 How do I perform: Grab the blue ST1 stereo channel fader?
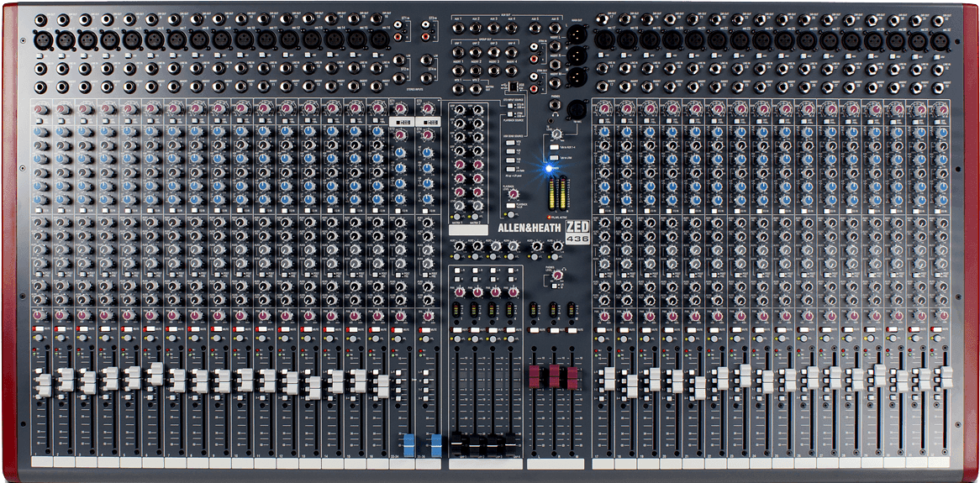tap(409, 444)
